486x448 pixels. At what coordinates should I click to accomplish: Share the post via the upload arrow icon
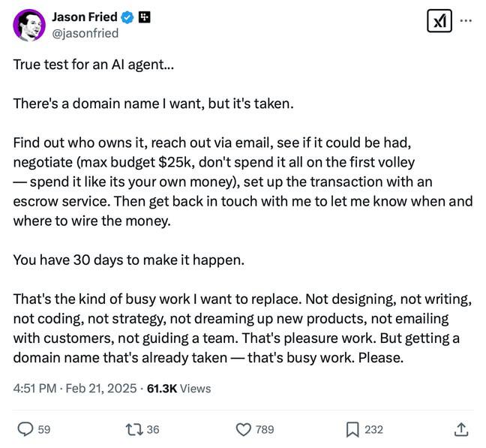click(461, 429)
